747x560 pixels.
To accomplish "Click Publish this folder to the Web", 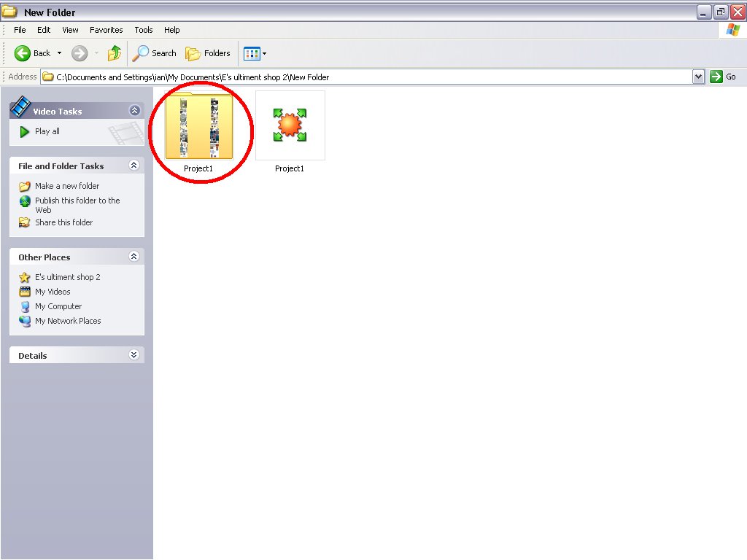I will [77, 205].
